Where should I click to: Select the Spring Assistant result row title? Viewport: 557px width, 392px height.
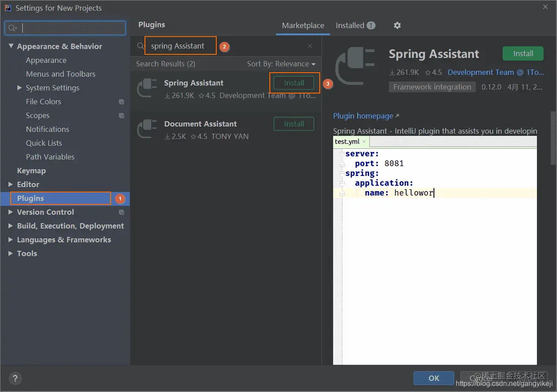pyautogui.click(x=194, y=83)
